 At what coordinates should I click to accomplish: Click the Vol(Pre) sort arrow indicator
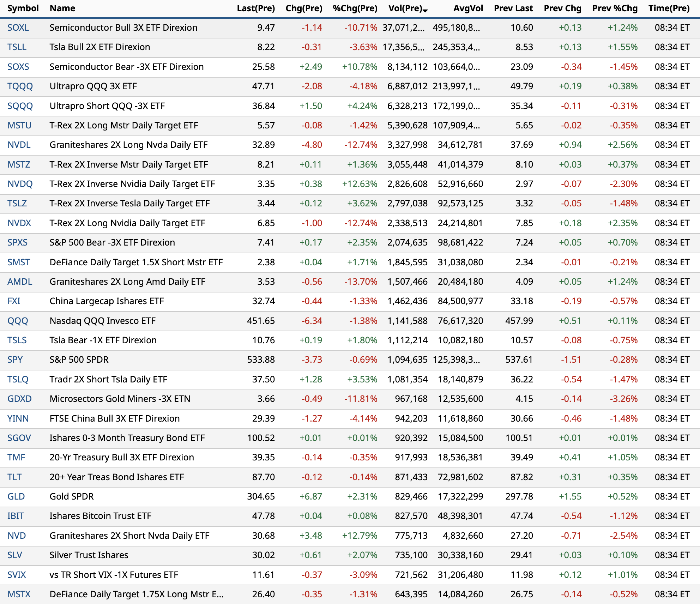click(x=425, y=11)
